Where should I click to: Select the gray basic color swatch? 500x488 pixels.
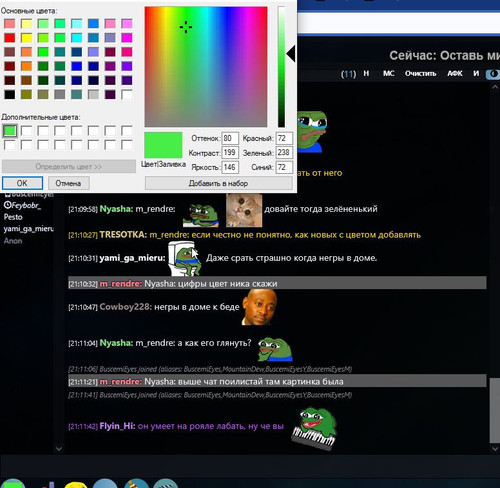click(60, 94)
